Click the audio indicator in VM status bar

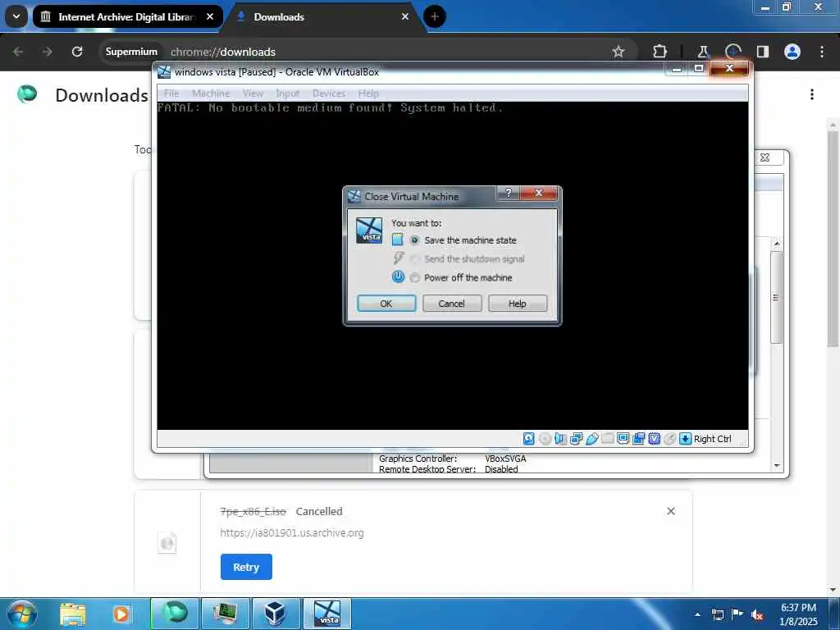click(x=560, y=439)
